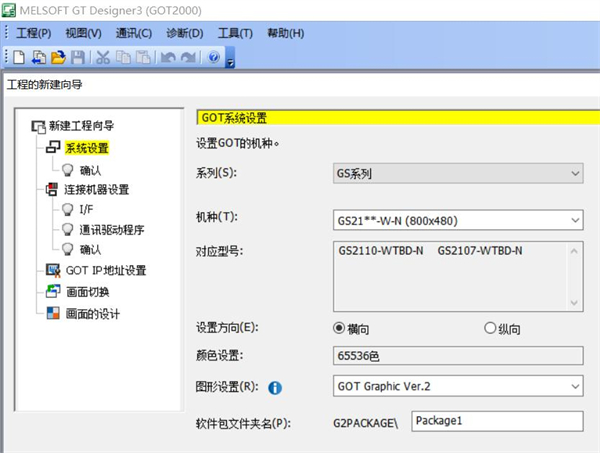Click the Paste clipboard icon

coord(143,57)
